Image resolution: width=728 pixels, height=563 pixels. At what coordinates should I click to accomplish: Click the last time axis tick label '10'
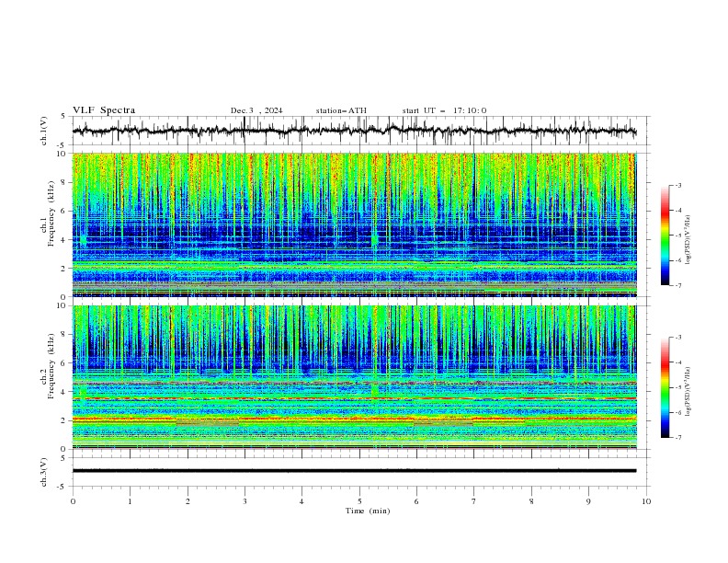[646, 501]
